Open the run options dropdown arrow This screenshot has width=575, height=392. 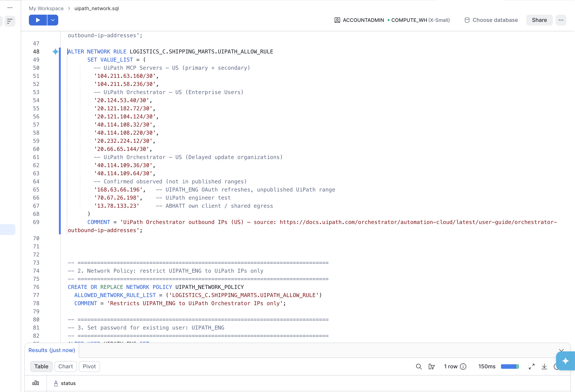(x=53, y=20)
